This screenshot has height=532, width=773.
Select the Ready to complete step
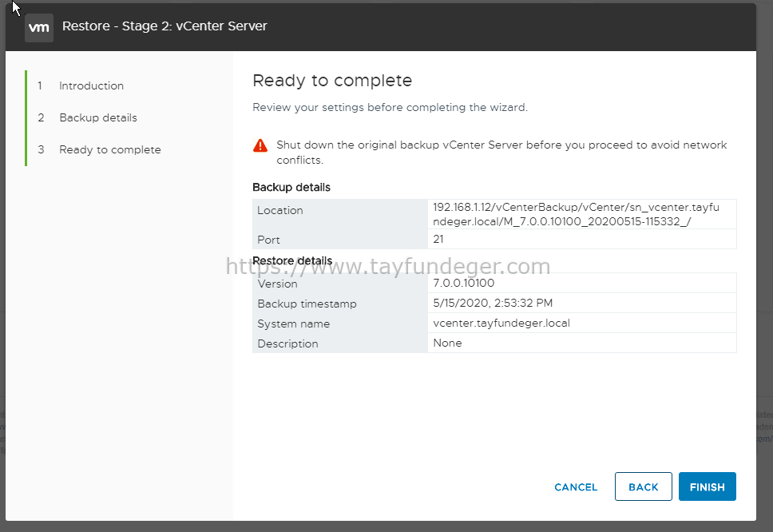click(110, 150)
